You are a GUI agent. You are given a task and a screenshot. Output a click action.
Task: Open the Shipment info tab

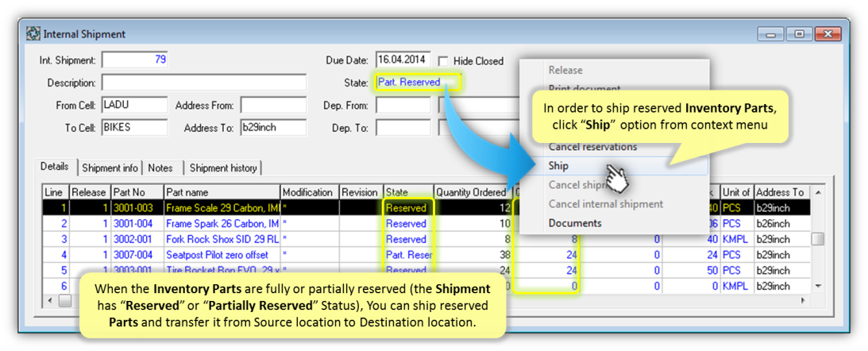[109, 168]
